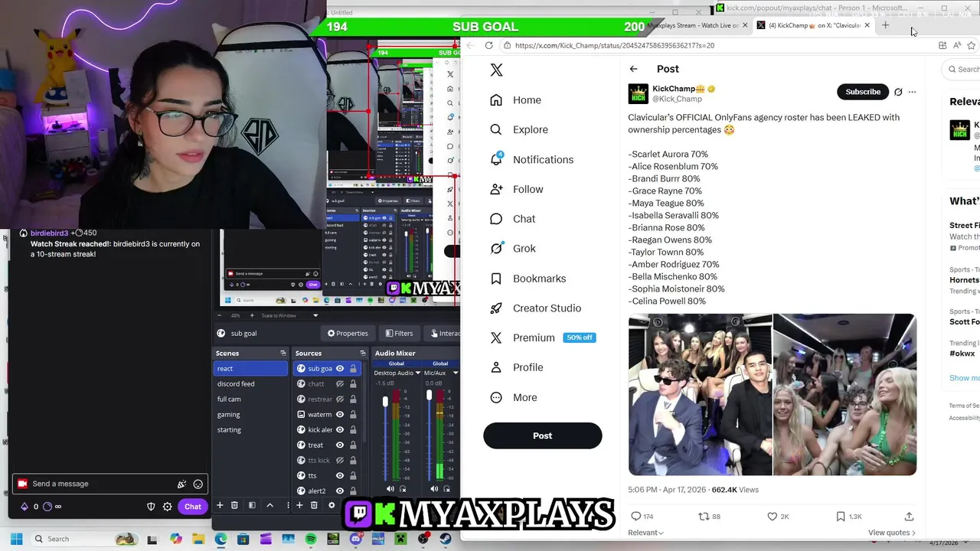980x551 pixels.
Task: Mute Desktop Audio speaker icon in mixer
Action: (390, 489)
